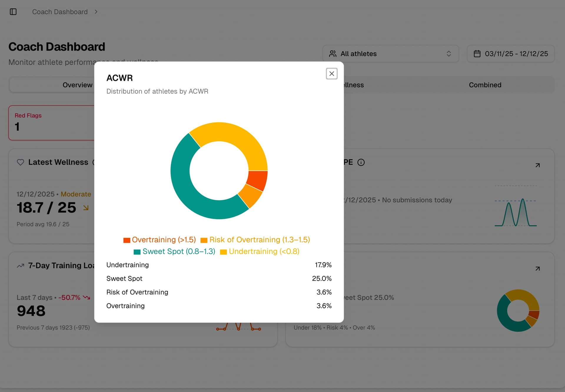Expand the ACWR card arrow
The width and height of the screenshot is (565, 392).
[537, 268]
